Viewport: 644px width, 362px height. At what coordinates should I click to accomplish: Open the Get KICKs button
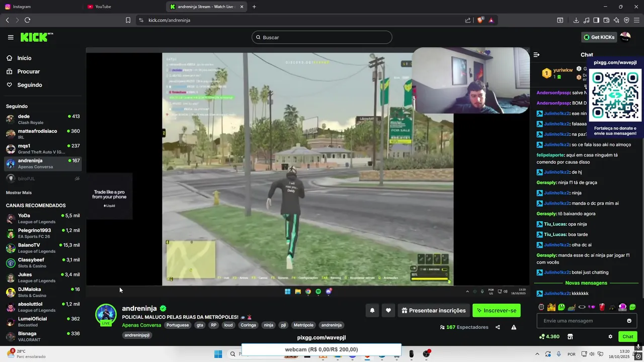(599, 37)
